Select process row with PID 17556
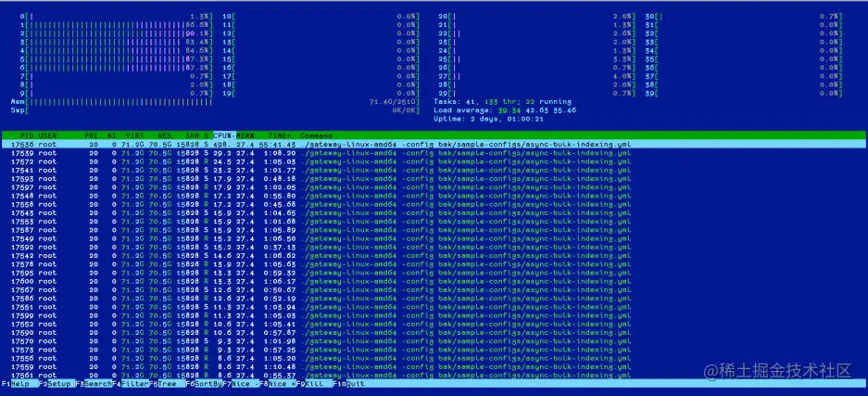Image resolution: width=868 pixels, height=396 pixels. tap(434, 358)
